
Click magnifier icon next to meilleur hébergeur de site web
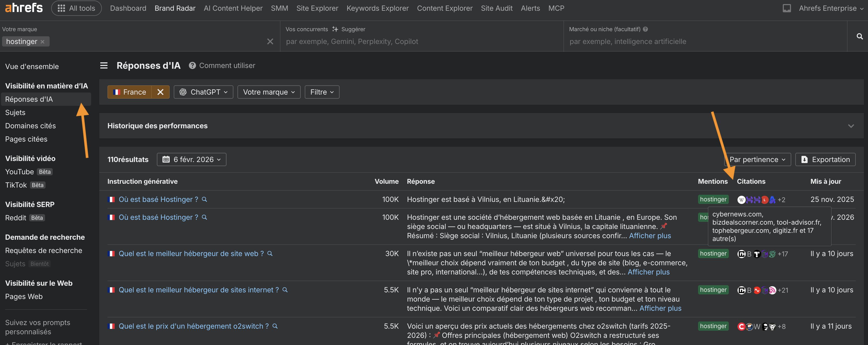(270, 254)
